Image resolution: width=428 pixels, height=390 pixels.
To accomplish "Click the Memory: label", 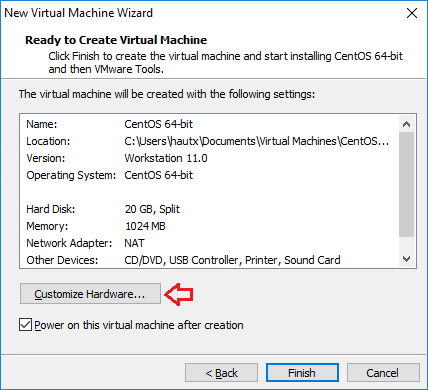I will pyautogui.click(x=47, y=226).
